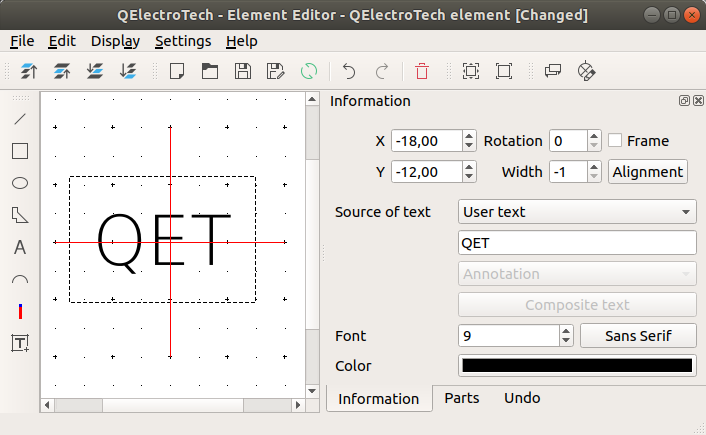Reload the element with green arrows
Screen dimensions: 706x435
(308, 71)
